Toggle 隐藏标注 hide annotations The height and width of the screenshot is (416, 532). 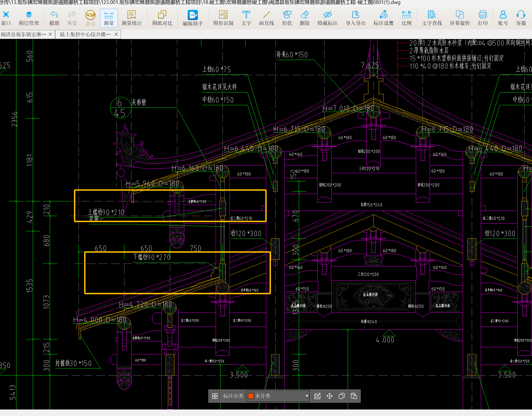(328, 18)
